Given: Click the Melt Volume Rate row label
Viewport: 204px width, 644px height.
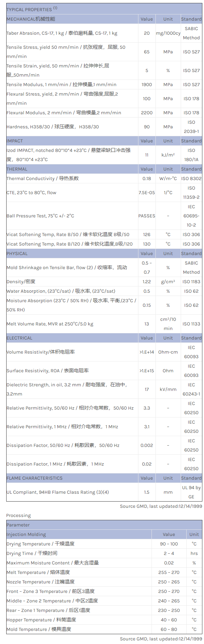Looking at the screenshot, I should (x=50, y=324).
